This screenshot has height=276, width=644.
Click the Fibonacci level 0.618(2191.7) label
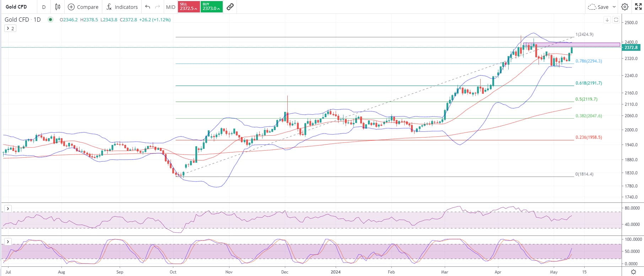coord(589,83)
